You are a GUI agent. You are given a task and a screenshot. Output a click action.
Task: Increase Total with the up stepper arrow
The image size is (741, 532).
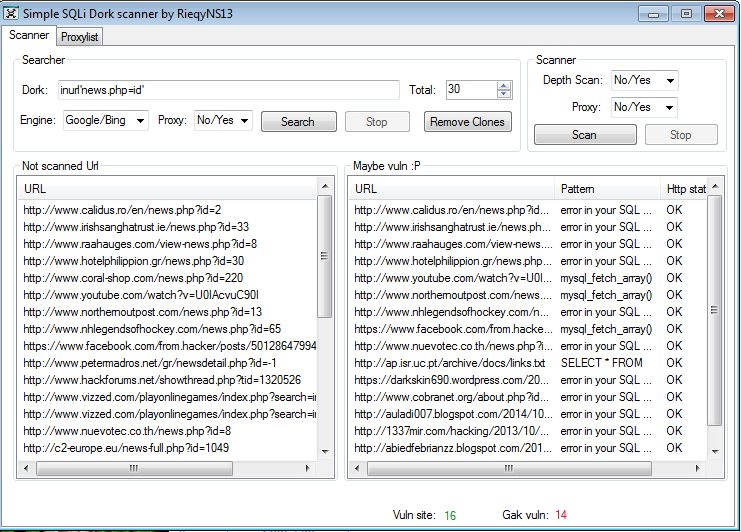504,86
